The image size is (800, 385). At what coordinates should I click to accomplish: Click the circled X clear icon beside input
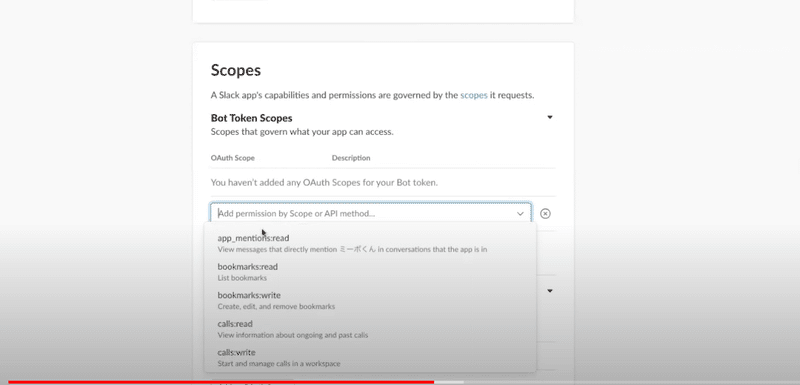point(545,214)
